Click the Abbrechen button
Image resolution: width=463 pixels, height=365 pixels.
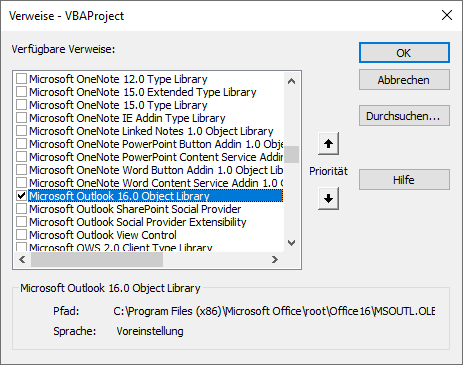click(x=404, y=80)
